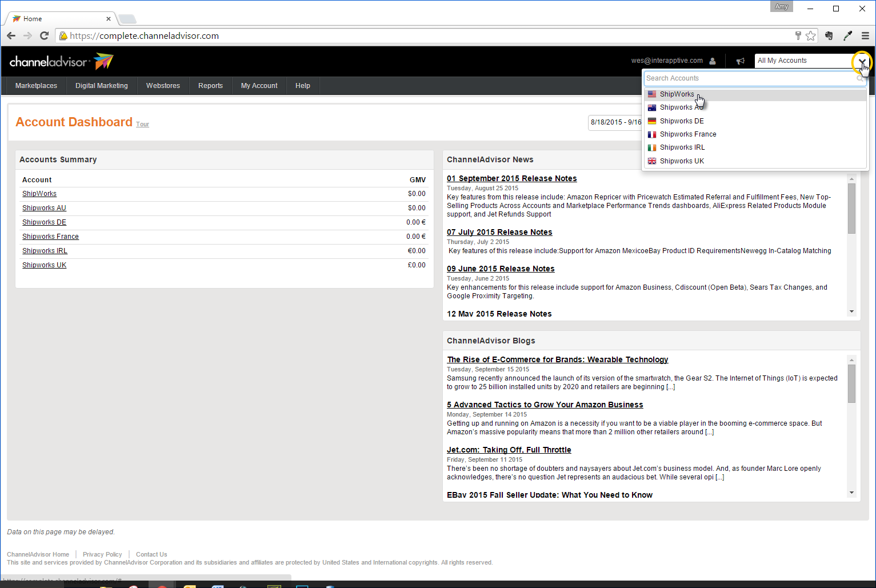Click scroll down arrow in Blogs panel
The height and width of the screenshot is (588, 876).
point(851,493)
